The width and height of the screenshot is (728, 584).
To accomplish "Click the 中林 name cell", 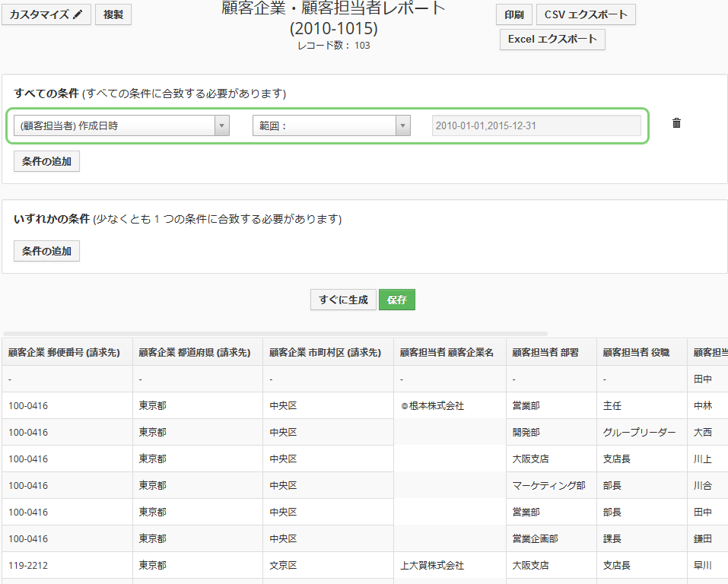I will tap(707, 405).
